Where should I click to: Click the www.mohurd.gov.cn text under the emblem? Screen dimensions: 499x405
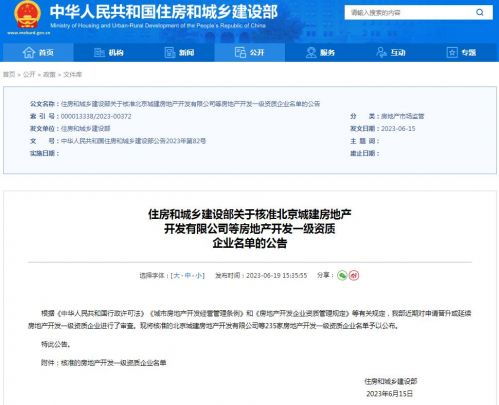29,33
